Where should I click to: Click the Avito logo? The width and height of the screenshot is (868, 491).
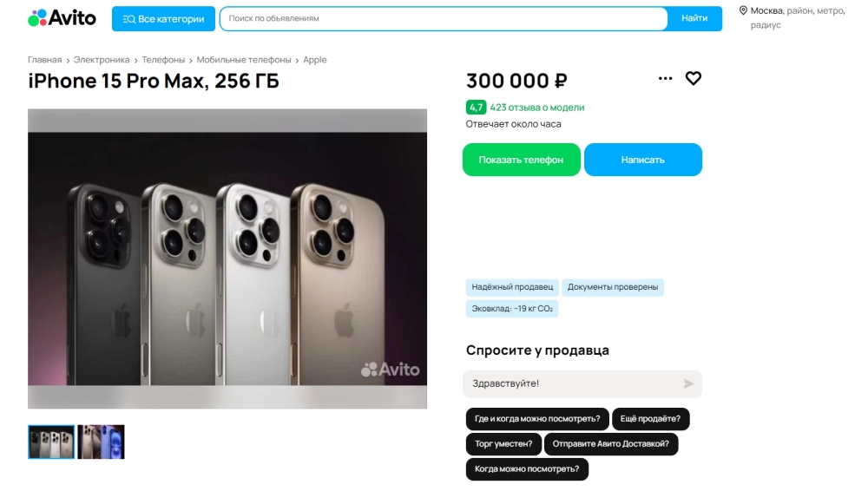(62, 18)
